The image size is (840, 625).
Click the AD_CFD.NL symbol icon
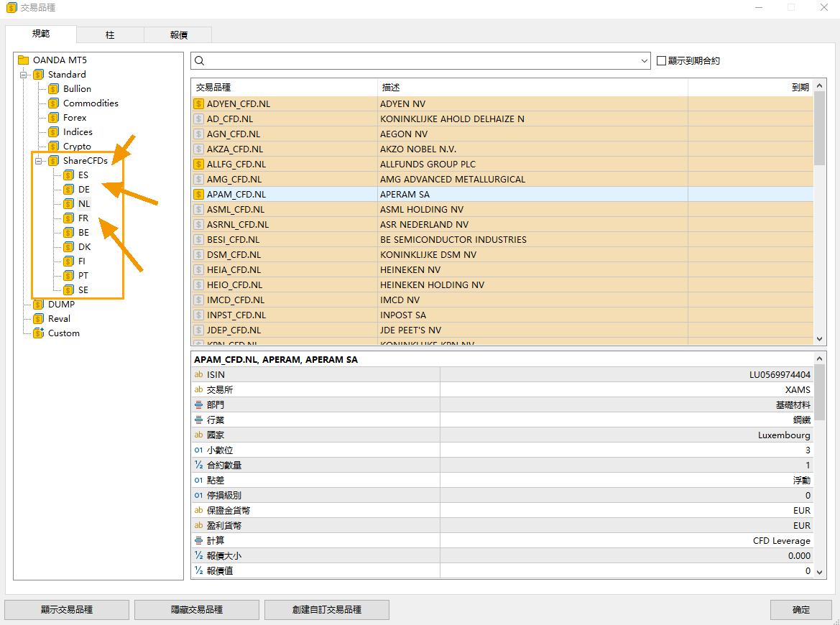(x=199, y=119)
